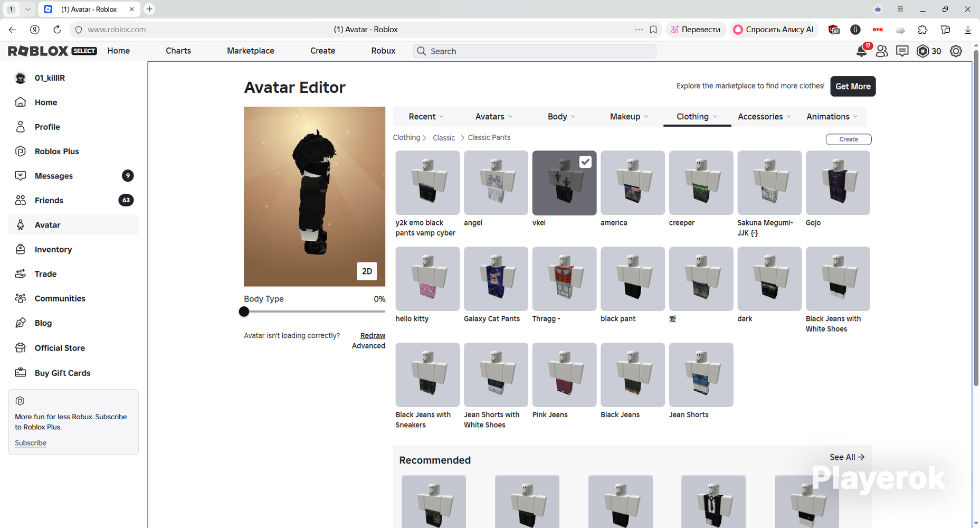The image size is (980, 528).
Task: Select the america pants thumbnail
Action: 633,183
